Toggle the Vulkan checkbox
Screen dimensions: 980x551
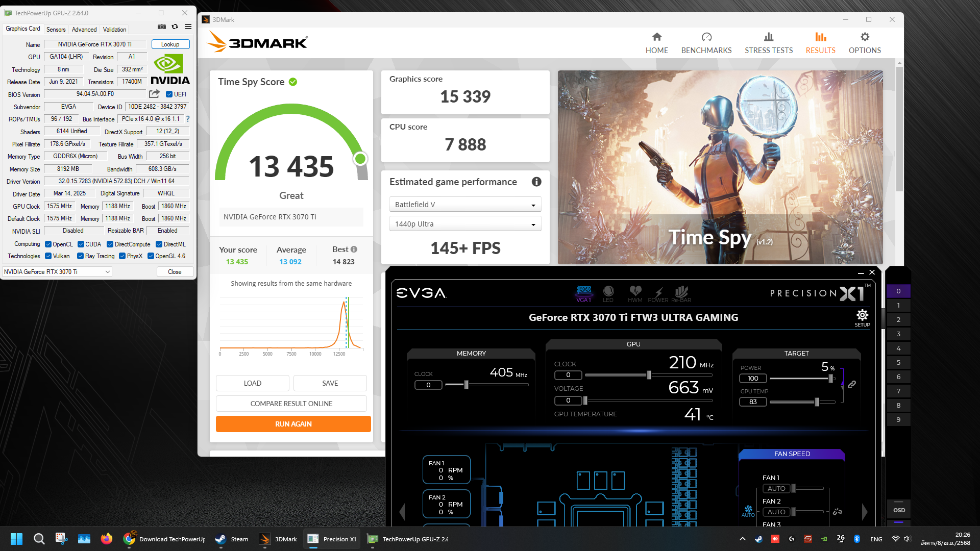click(48, 256)
